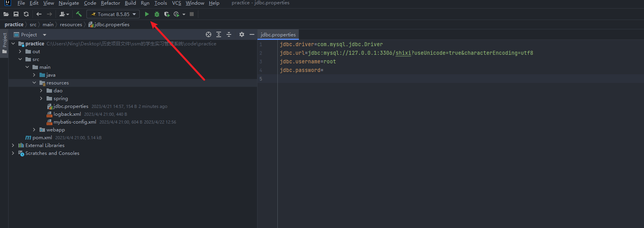Build the project using the hammer icon
The image size is (644, 228).
click(x=79, y=14)
